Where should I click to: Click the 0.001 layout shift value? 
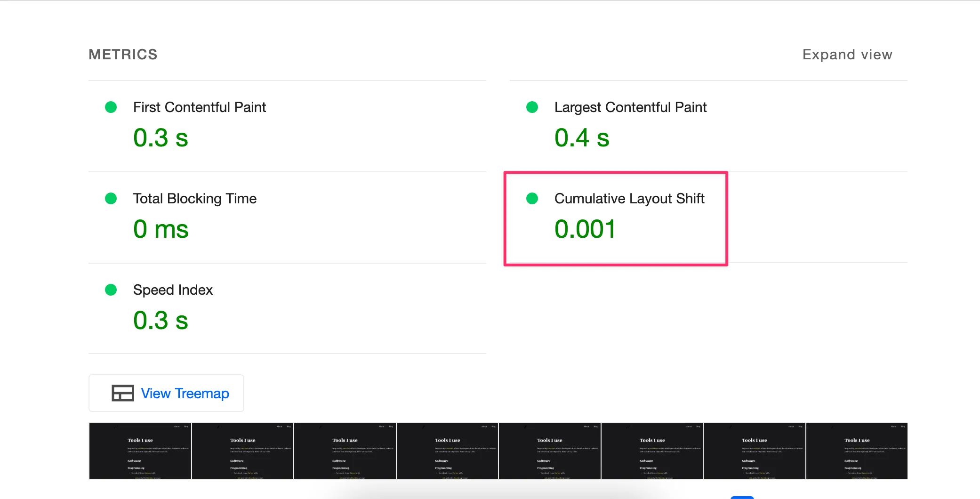[x=585, y=229]
